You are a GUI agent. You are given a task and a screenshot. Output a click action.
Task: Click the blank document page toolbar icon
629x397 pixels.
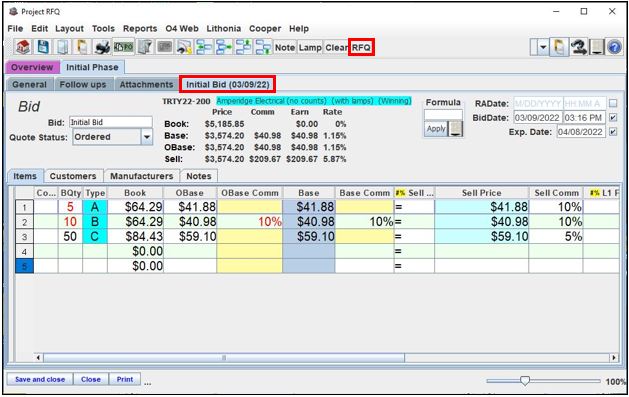point(63,47)
